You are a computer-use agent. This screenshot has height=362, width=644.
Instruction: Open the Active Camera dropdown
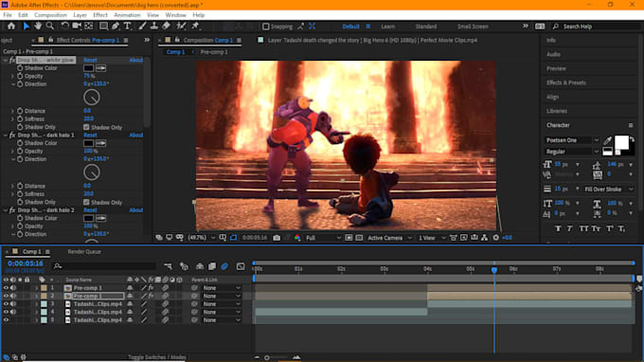click(389, 238)
